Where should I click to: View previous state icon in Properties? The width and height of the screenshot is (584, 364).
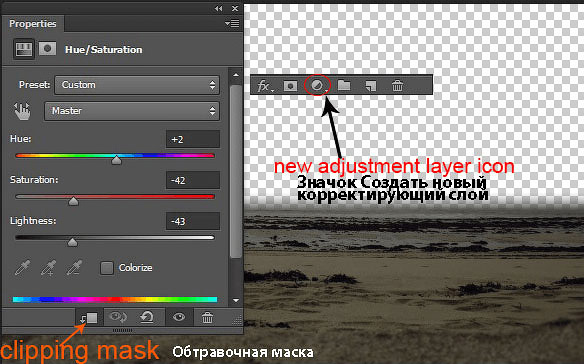pos(118,317)
